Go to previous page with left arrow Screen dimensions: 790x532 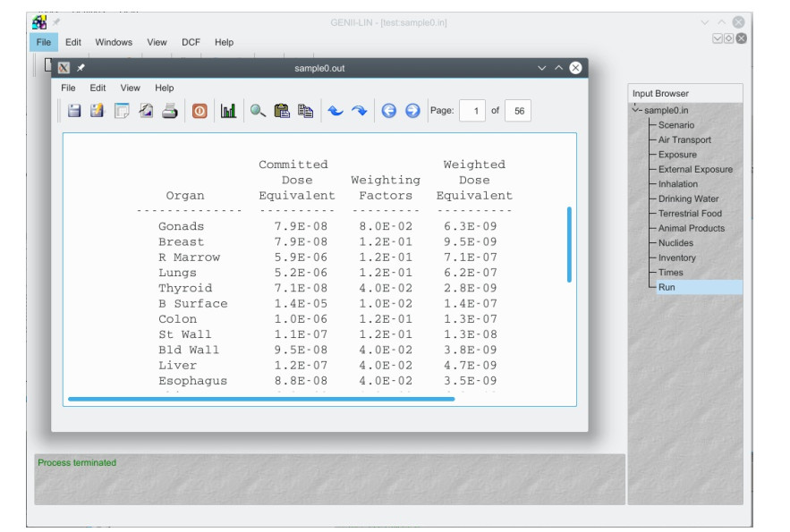pos(388,111)
